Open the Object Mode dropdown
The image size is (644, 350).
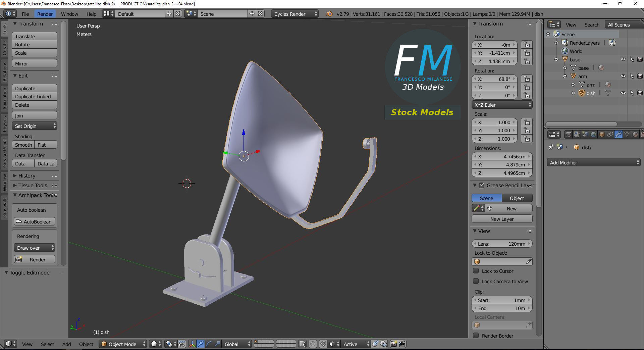coord(123,344)
